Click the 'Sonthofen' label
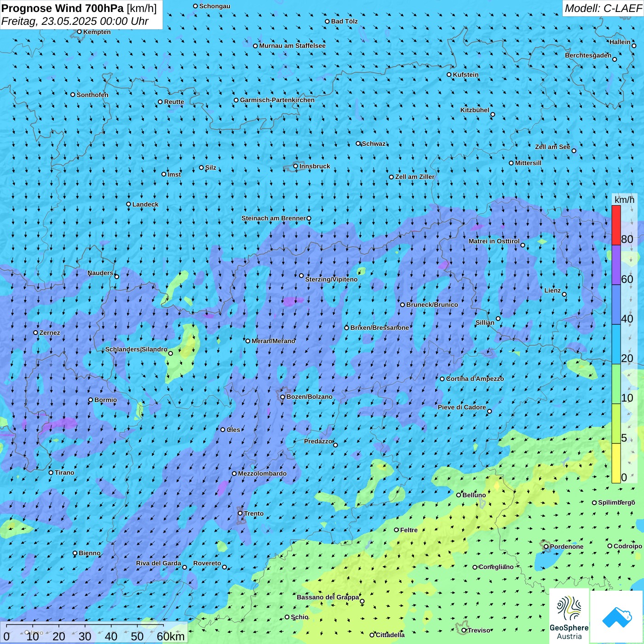Viewport: 644px width, 644px height. pos(92,95)
